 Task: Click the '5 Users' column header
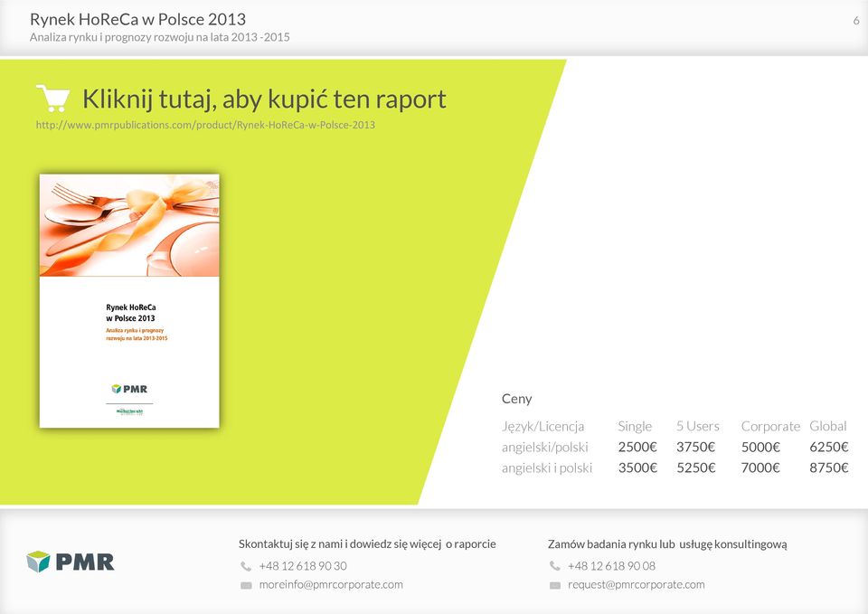[x=697, y=426]
